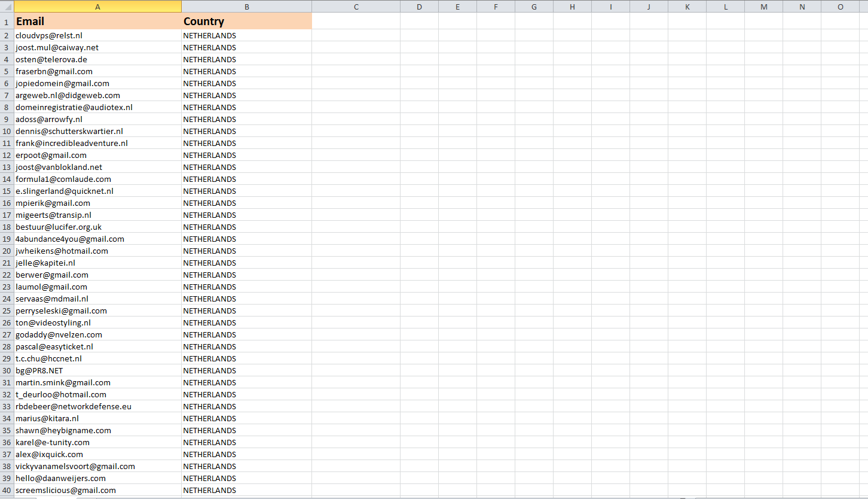The image size is (868, 499).
Task: Click the osten@telerova.de cell
Action: point(97,59)
